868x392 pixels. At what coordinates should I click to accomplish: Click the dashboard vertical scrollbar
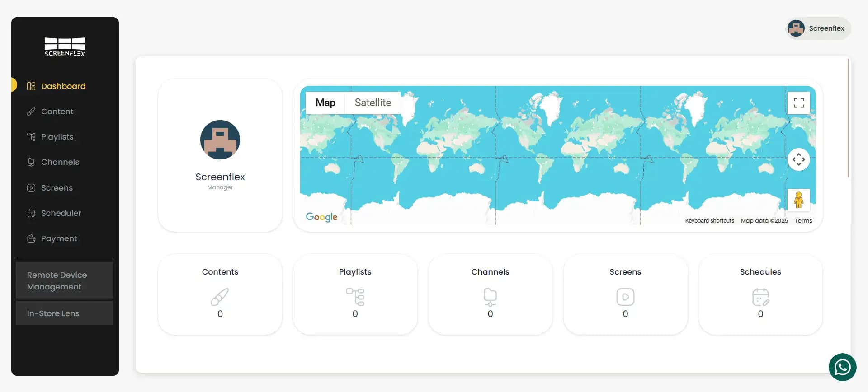pyautogui.click(x=848, y=118)
